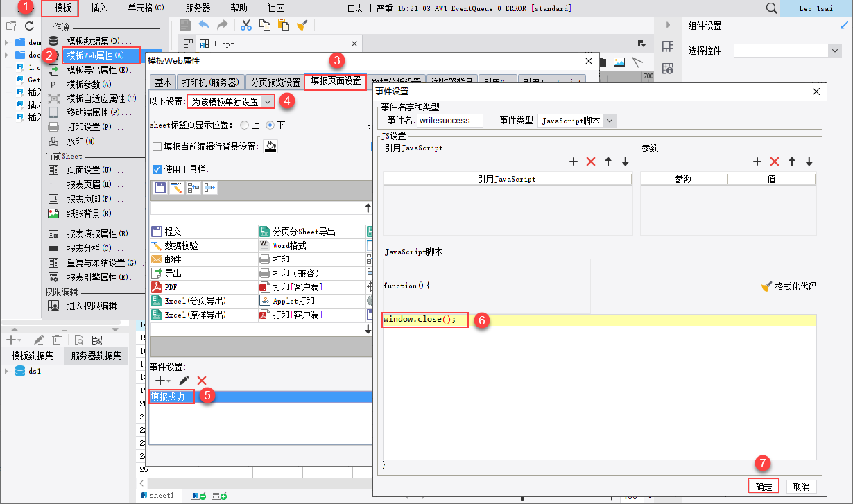The width and height of the screenshot is (853, 504).
Task: Click the format painter brush icon
Action: click(x=302, y=25)
